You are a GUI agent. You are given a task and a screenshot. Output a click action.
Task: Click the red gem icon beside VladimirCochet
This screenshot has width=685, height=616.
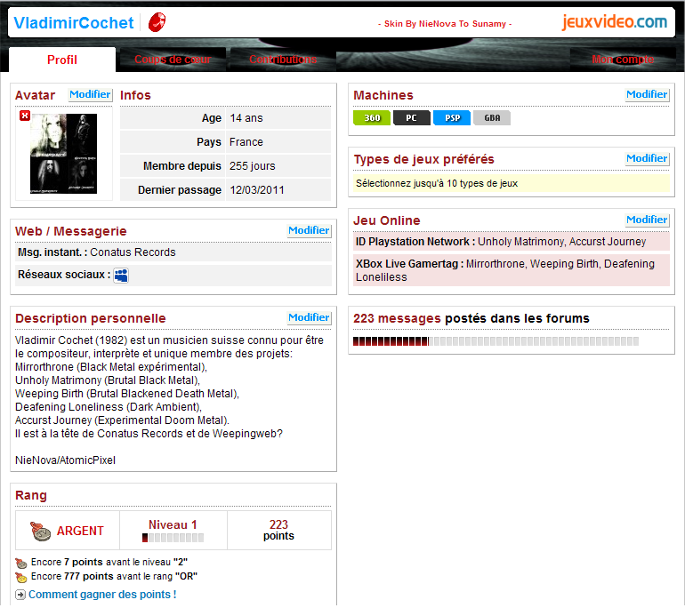[157, 22]
